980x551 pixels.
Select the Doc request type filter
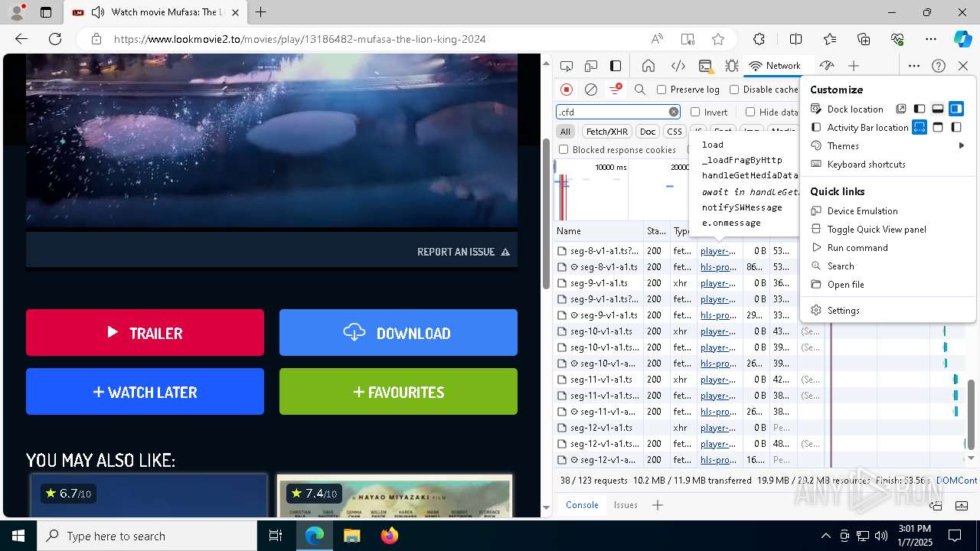point(648,132)
